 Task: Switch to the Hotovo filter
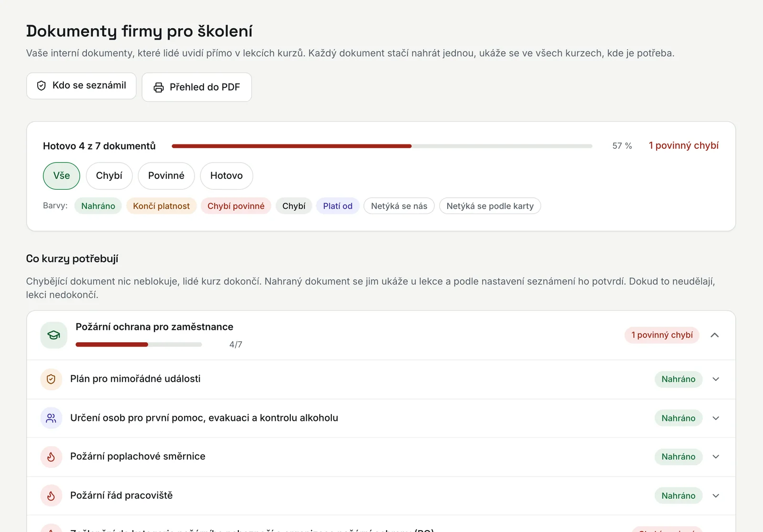pyautogui.click(x=227, y=176)
